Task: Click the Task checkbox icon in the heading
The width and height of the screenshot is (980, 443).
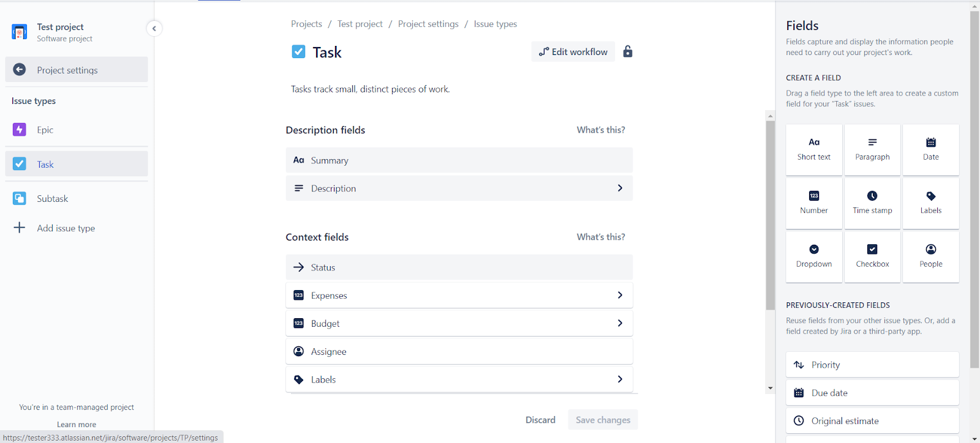Action: [298, 52]
